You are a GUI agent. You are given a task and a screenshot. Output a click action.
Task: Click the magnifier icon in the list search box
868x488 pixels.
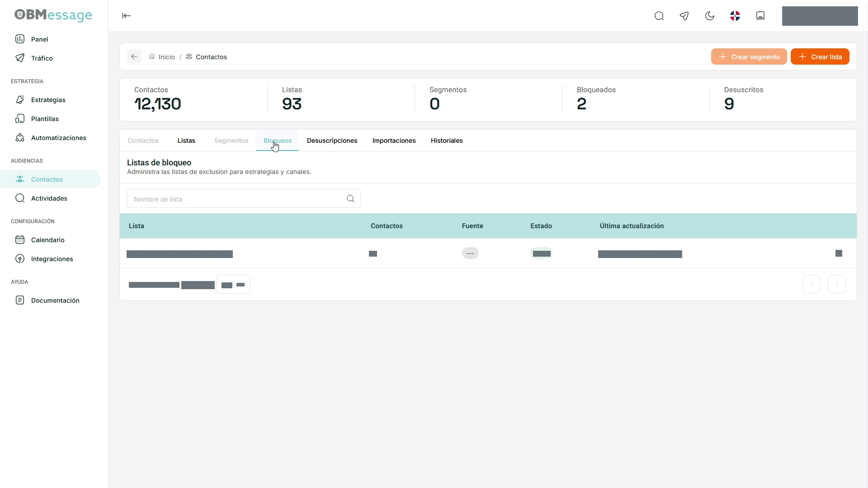coord(350,199)
